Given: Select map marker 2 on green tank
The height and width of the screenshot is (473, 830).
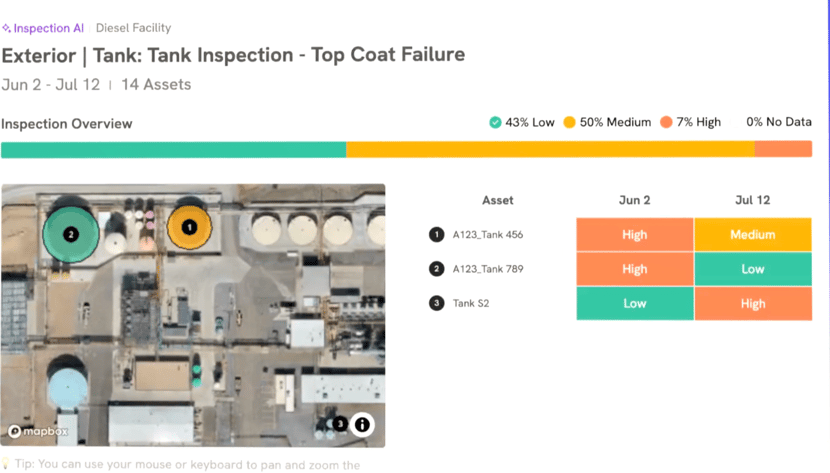Looking at the screenshot, I should click(x=70, y=234).
